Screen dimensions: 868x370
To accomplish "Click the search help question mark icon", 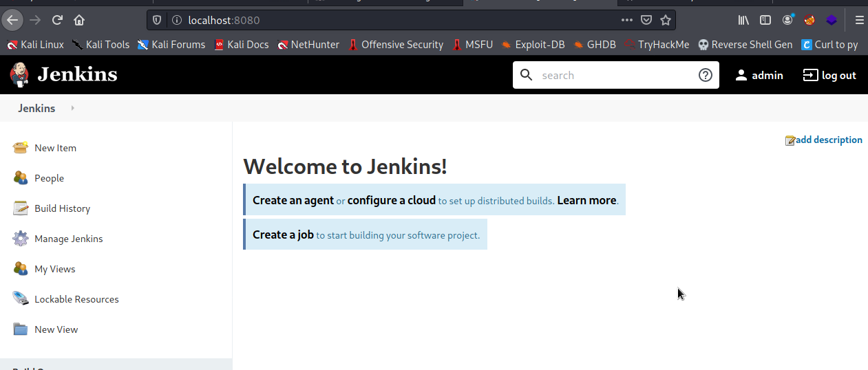I will [705, 75].
